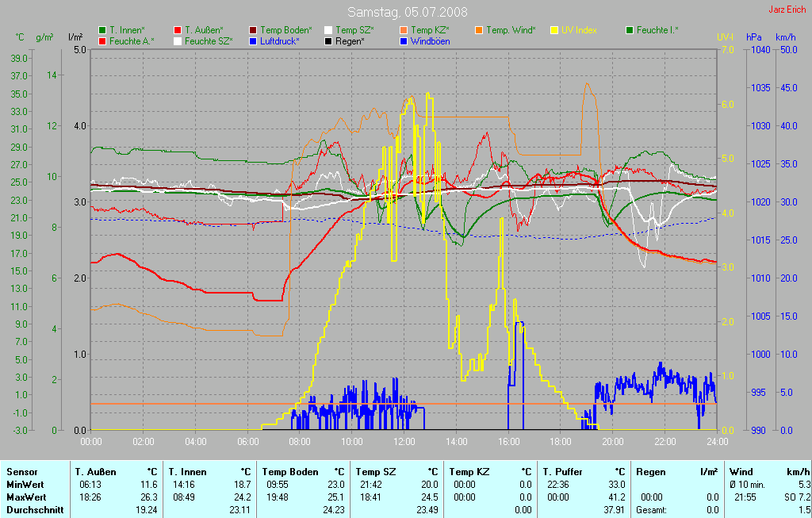Image resolution: width=812 pixels, height=518 pixels.
Task: Click the 12:00 time axis marker
Action: click(404, 441)
